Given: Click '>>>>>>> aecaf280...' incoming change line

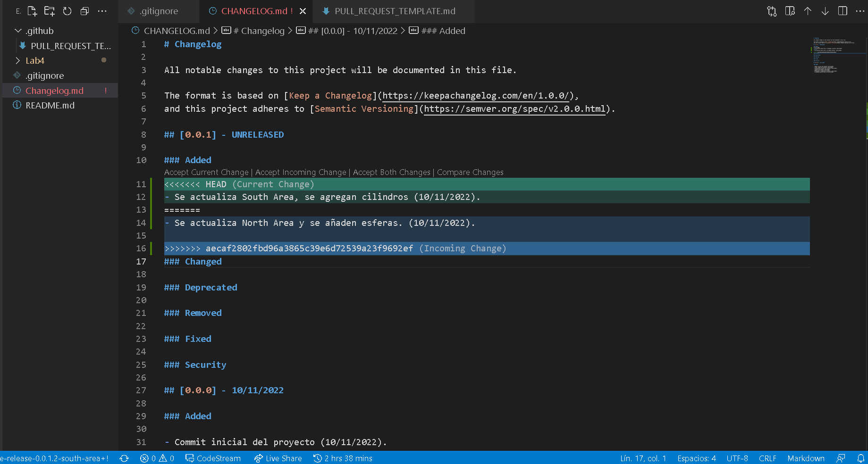Looking at the screenshot, I should pyautogui.click(x=487, y=249).
